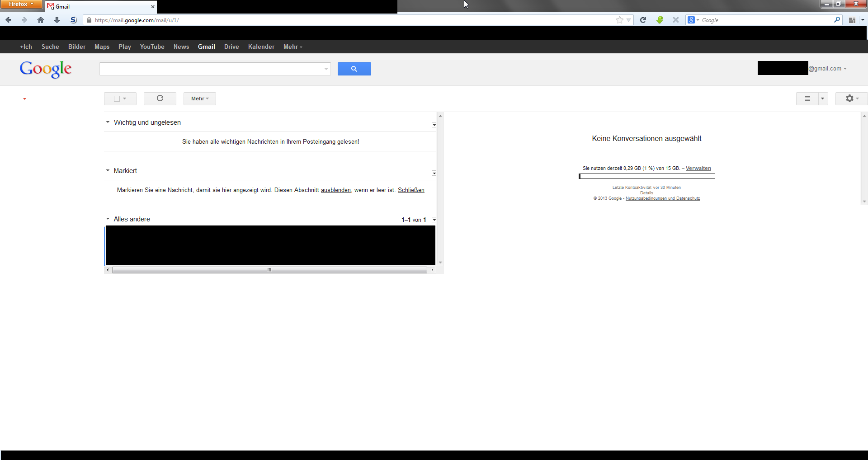The image size is (868, 460).
Task: Click the green download arrow addon icon
Action: coord(660,20)
